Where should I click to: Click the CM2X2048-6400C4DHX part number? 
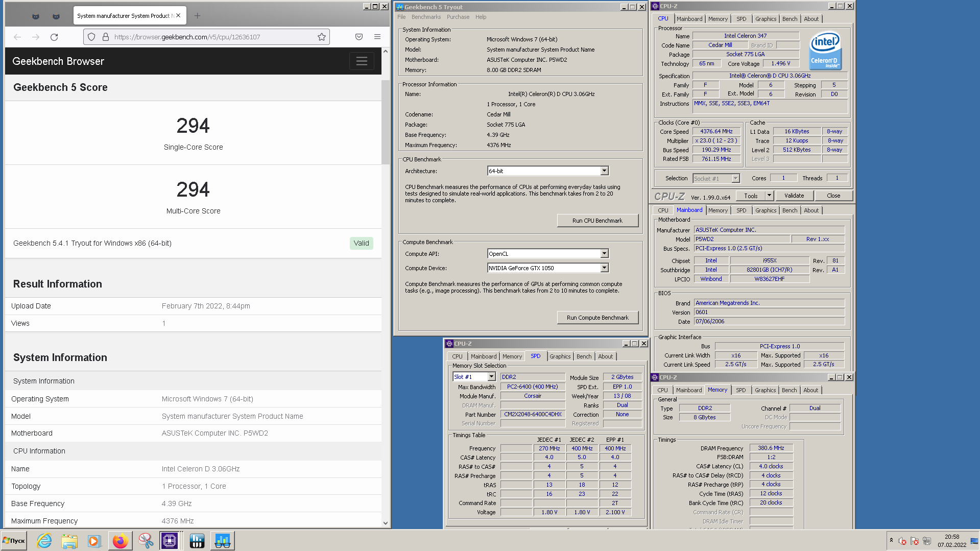coord(533,415)
